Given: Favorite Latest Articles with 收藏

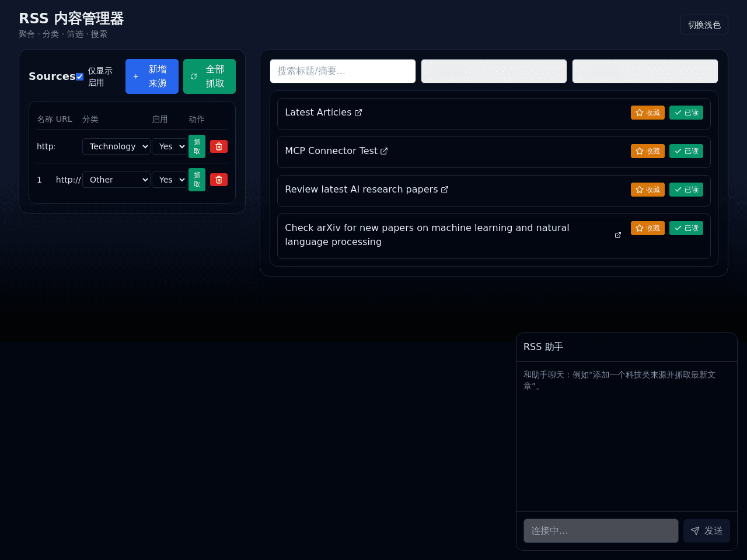Looking at the screenshot, I should point(648,113).
